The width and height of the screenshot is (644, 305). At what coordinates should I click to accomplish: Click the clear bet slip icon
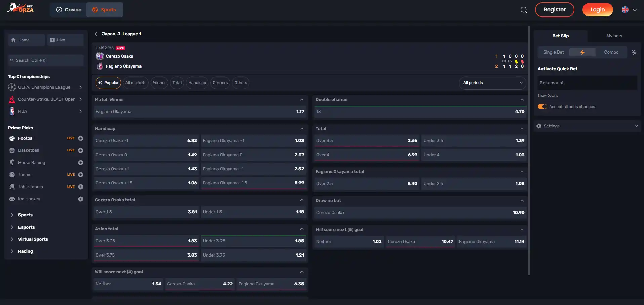pos(634,52)
